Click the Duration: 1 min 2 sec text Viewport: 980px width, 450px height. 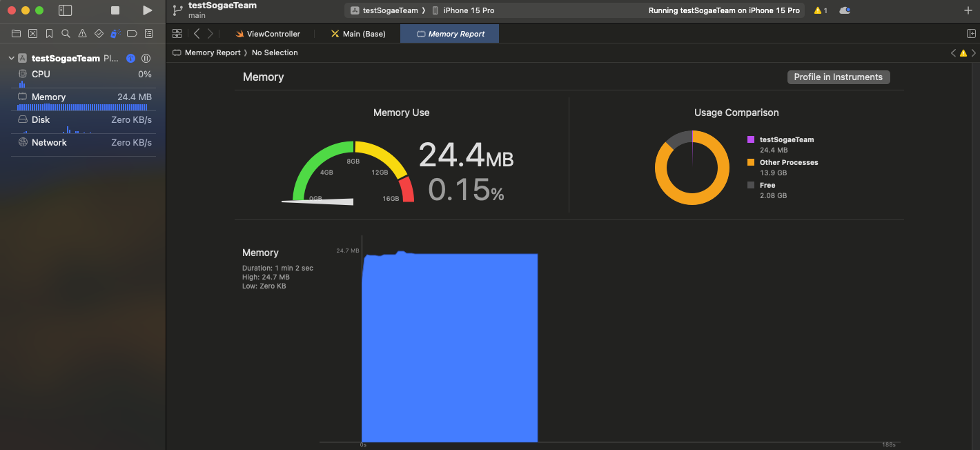[277, 268]
